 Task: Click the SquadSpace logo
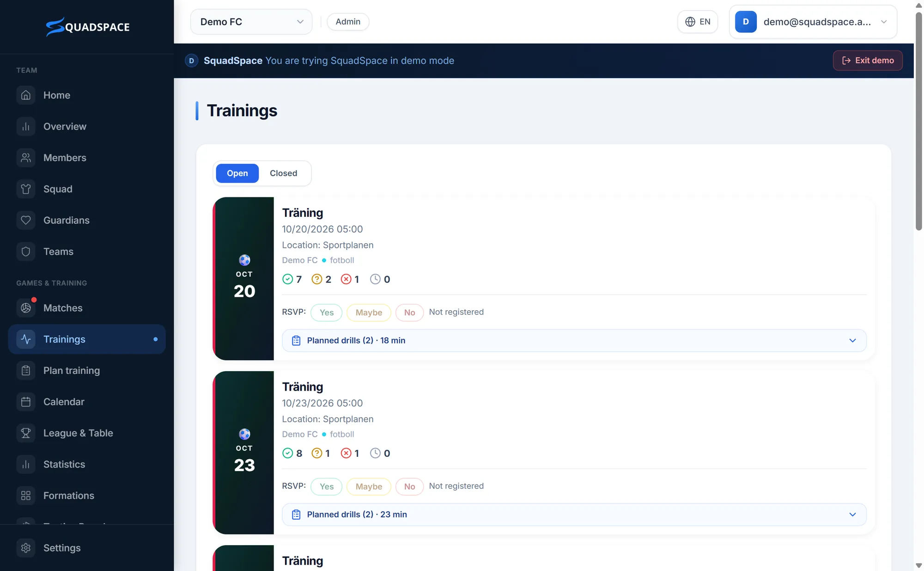87,27
